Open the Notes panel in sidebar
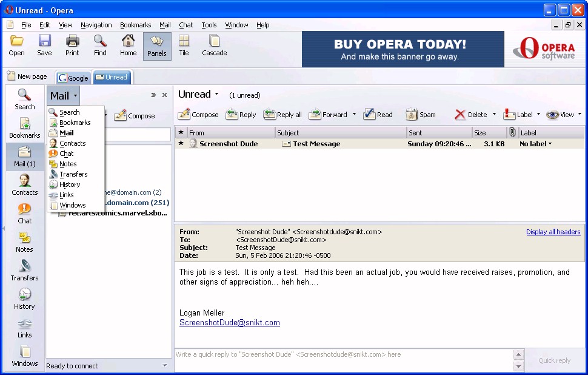588x375 pixels. (x=24, y=242)
